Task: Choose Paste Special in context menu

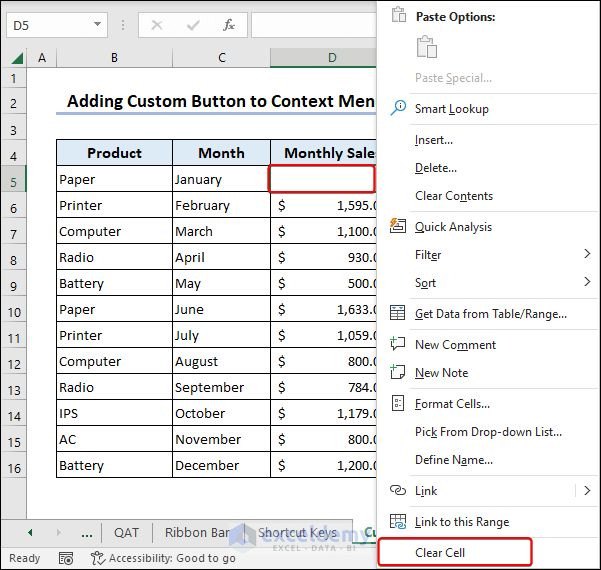Action: (x=453, y=78)
